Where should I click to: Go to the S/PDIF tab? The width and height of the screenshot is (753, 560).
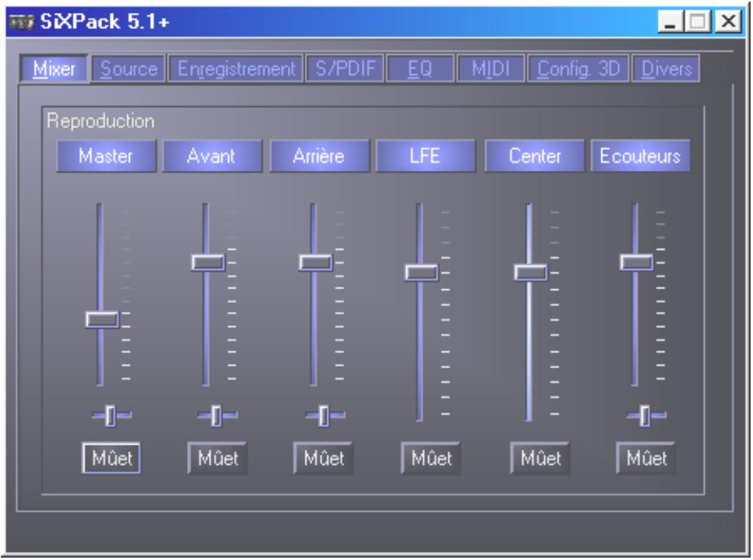point(345,69)
